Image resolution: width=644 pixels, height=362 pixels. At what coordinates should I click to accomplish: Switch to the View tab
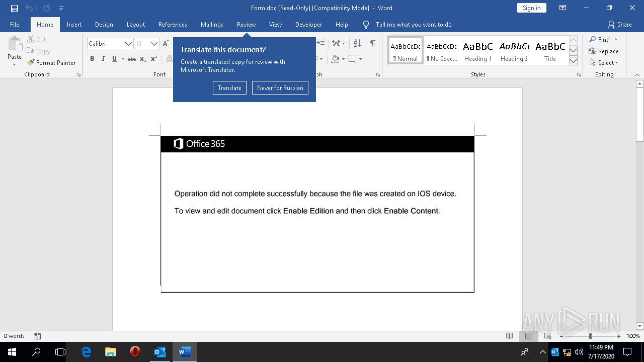tap(275, 25)
